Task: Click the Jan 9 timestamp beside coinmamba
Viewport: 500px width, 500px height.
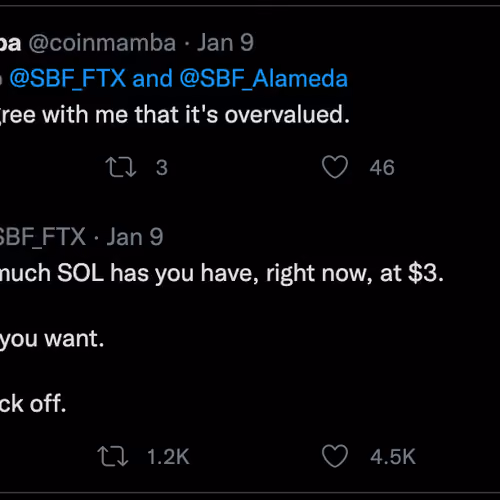Action: 225,43
